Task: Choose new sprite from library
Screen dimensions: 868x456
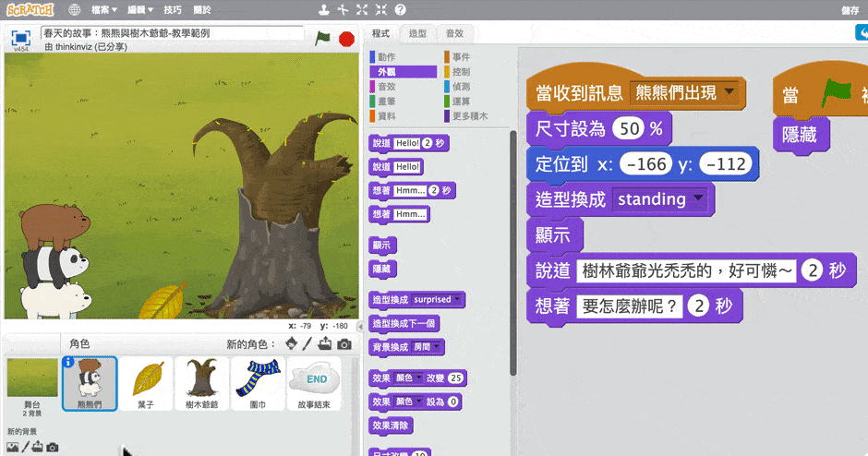Action: coord(291,343)
